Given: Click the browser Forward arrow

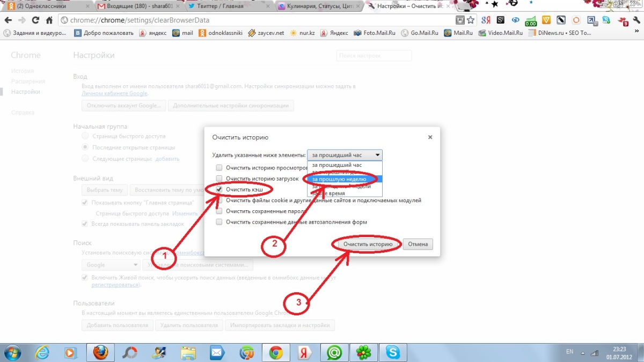Looking at the screenshot, I should click(22, 20).
